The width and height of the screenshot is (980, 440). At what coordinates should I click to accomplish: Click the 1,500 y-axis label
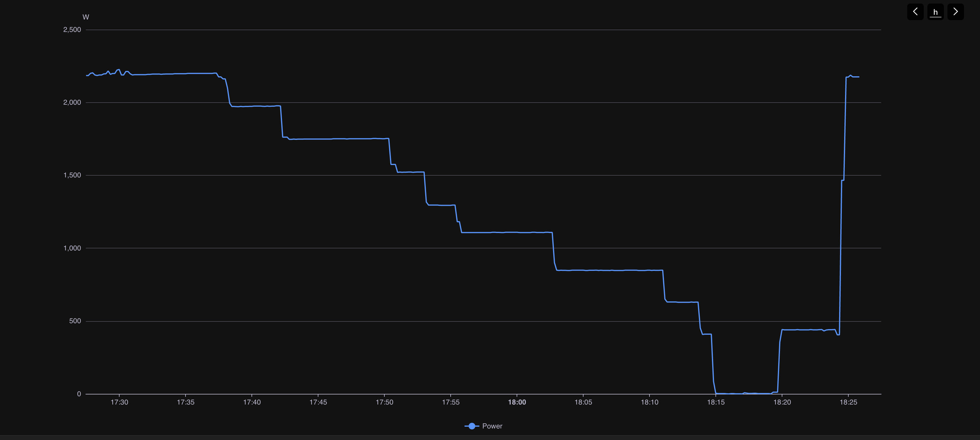click(72, 175)
